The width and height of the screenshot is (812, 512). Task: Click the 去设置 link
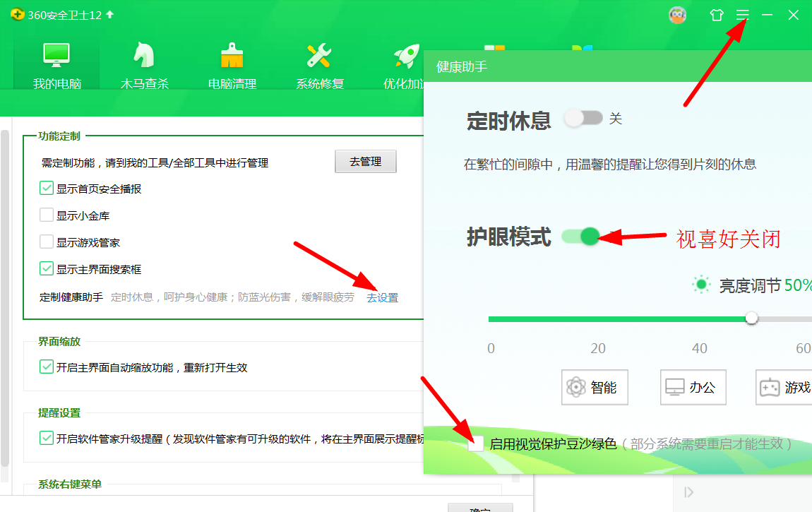382,298
